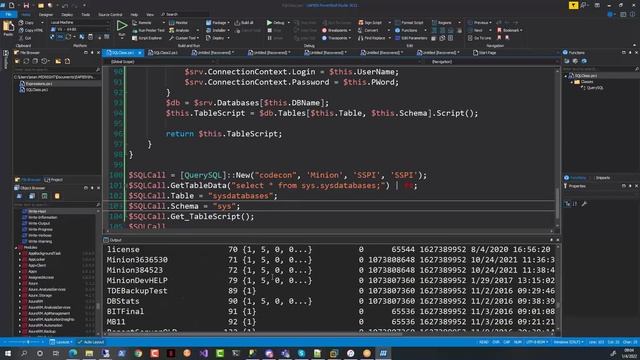Click the save icon in the title bar

(26, 5)
